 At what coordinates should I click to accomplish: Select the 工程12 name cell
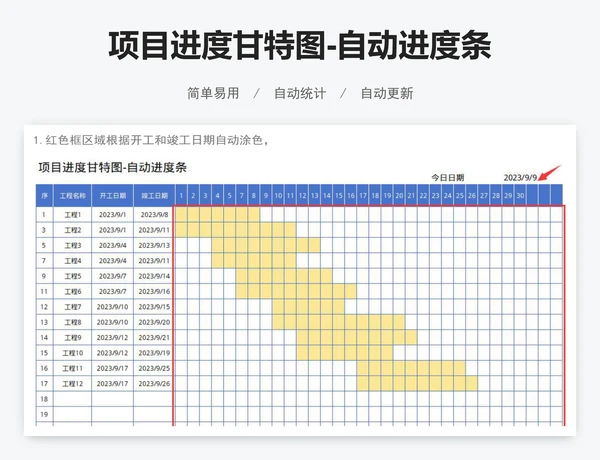coord(72,383)
